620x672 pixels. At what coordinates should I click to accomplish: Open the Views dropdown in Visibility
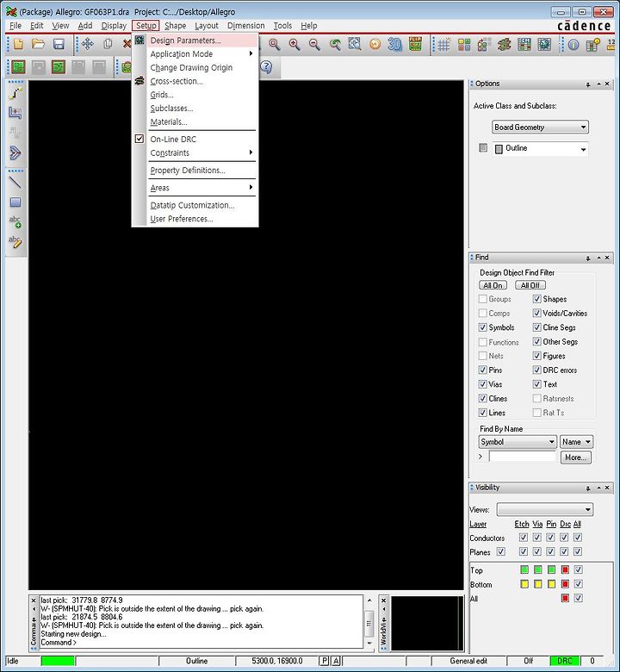pyautogui.click(x=544, y=509)
